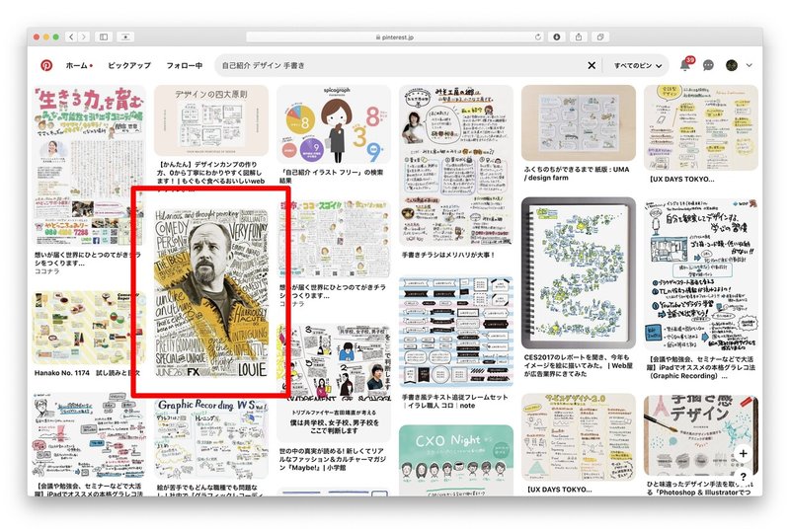Click the 手書き風テキスト追従フレームセット caption
Screen dimensions: 790x532
[454, 401]
